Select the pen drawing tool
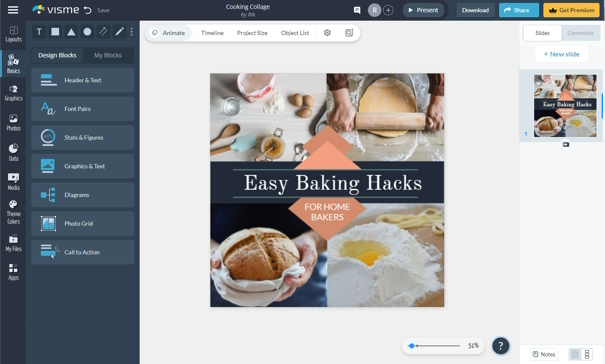605x364 pixels. [x=120, y=32]
